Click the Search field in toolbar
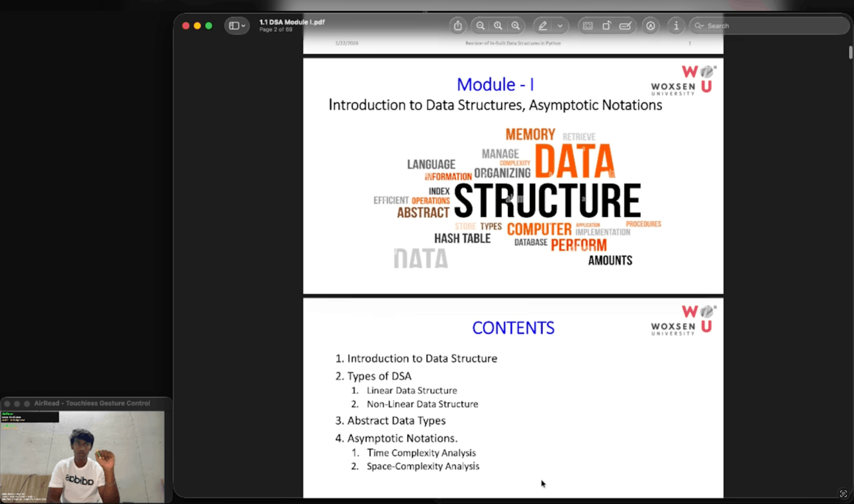 pyautogui.click(x=769, y=26)
